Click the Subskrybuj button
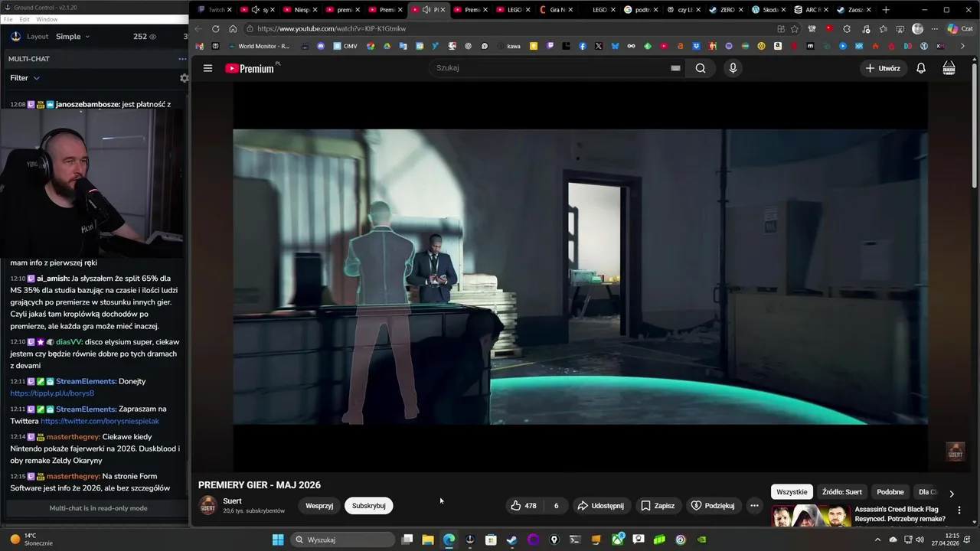Image resolution: width=980 pixels, height=551 pixels. pos(369,506)
